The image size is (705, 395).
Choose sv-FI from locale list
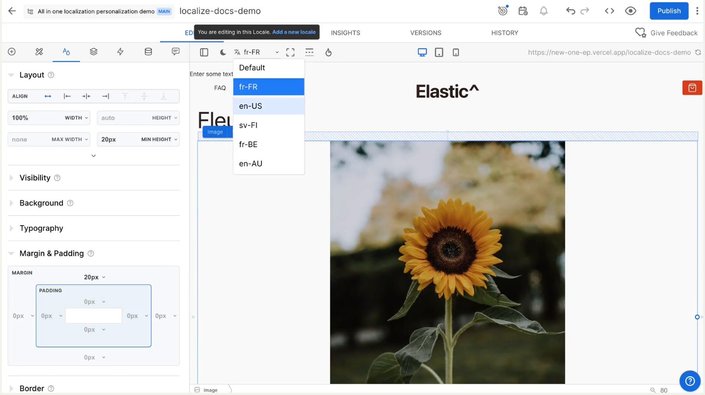tap(268, 125)
